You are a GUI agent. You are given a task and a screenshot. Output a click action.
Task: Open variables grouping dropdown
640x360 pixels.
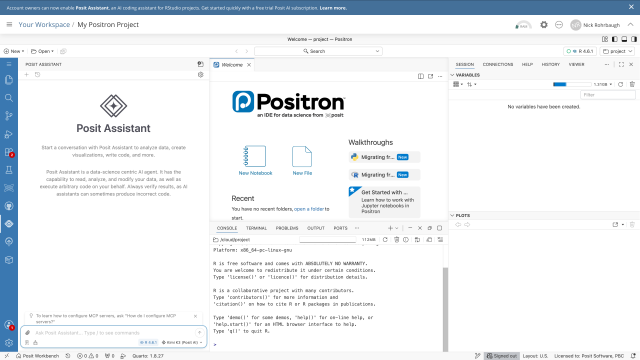click(458, 84)
